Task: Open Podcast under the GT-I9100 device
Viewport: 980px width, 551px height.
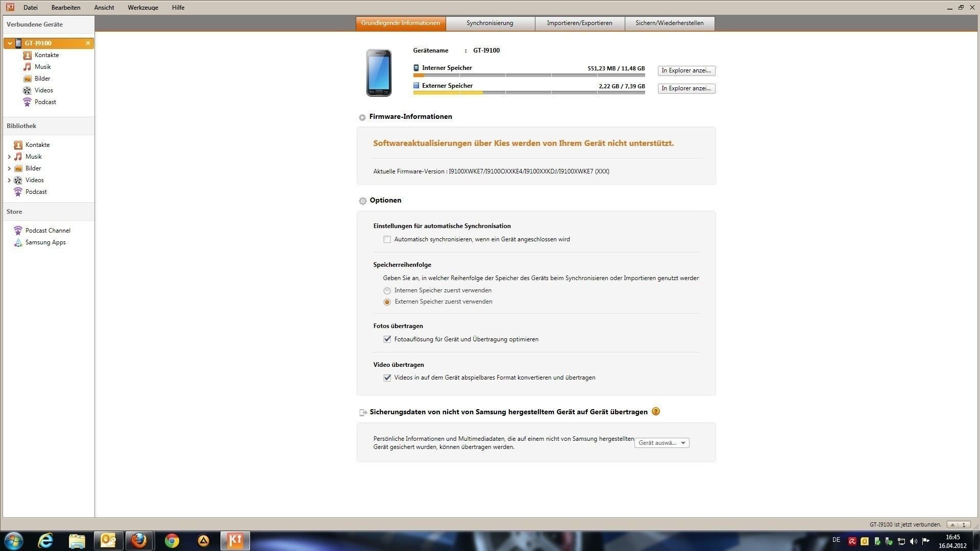Action: coord(45,102)
